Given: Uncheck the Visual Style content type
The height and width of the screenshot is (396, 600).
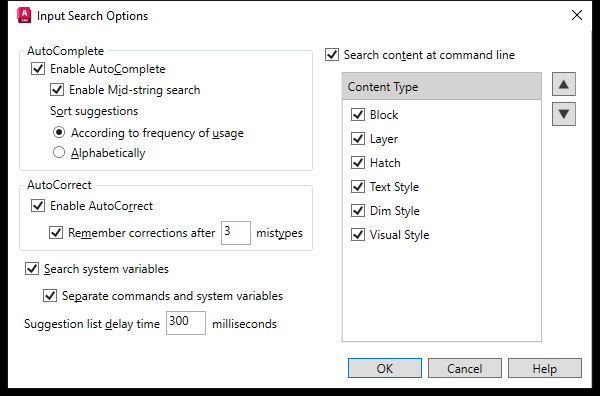Looking at the screenshot, I should click(x=358, y=235).
